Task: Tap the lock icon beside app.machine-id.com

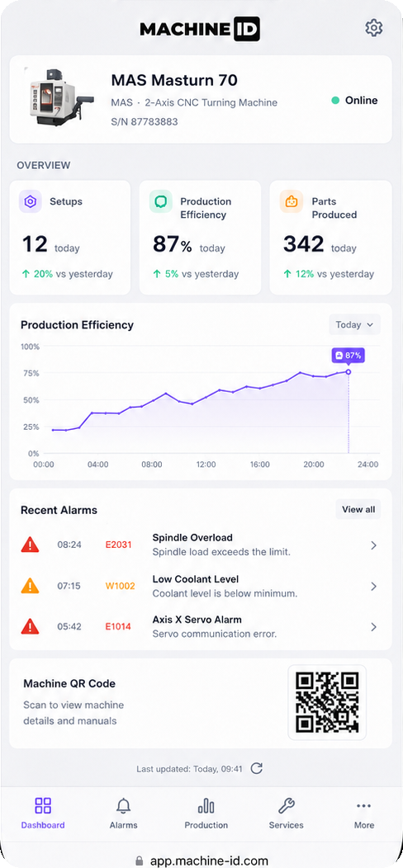Action: [140, 861]
